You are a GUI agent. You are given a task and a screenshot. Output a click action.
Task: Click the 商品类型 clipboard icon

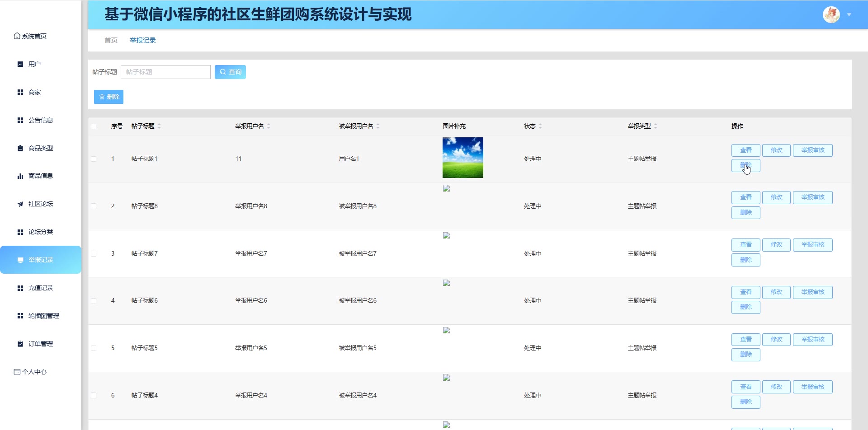pyautogui.click(x=20, y=148)
